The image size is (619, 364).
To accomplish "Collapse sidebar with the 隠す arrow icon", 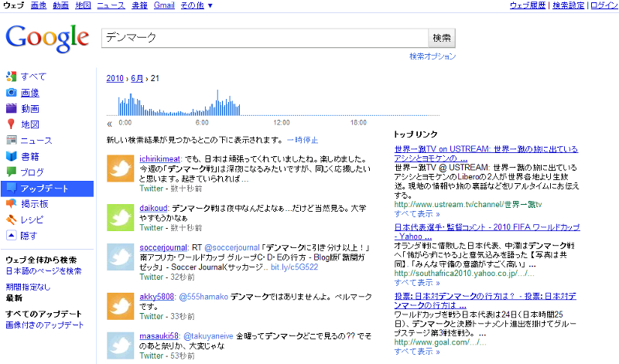I will [x=11, y=236].
